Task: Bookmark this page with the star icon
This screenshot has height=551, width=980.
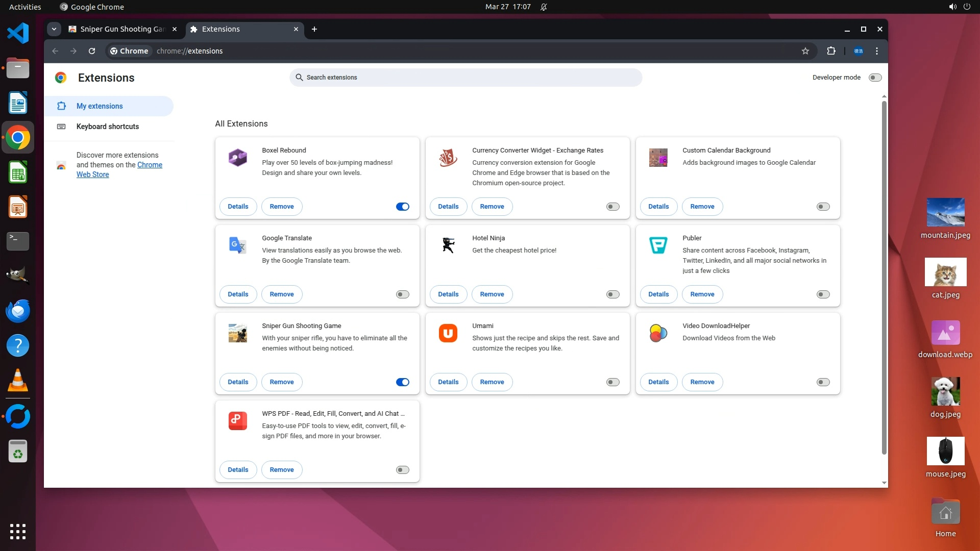Action: coord(805,51)
